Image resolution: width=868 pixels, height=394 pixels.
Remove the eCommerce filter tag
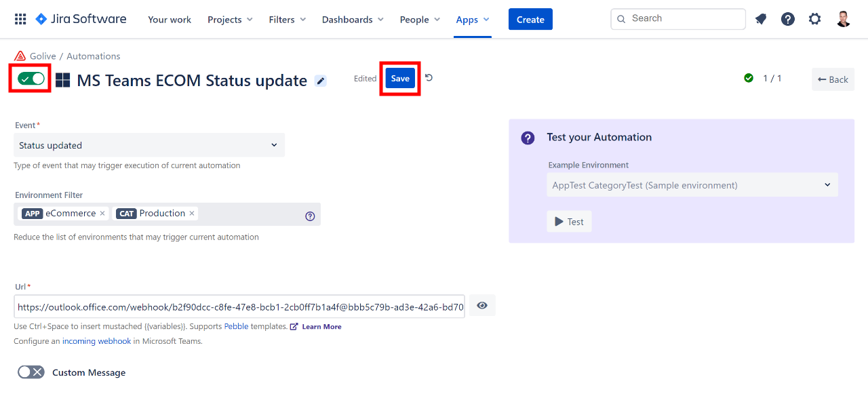pos(102,214)
